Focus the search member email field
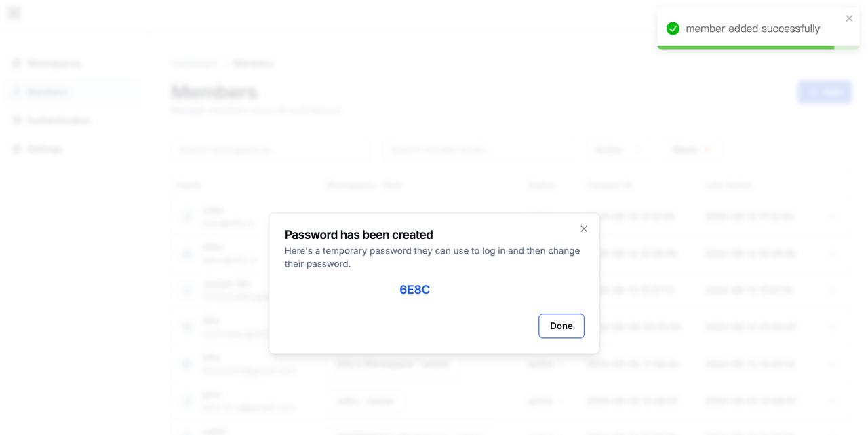 [x=479, y=149]
